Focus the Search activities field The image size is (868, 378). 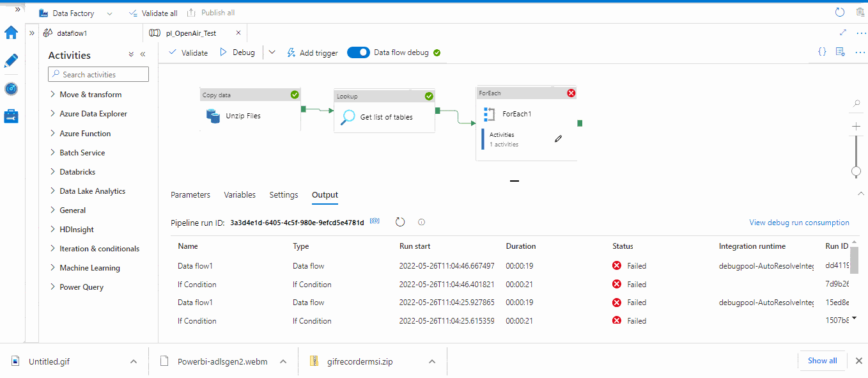(x=98, y=74)
